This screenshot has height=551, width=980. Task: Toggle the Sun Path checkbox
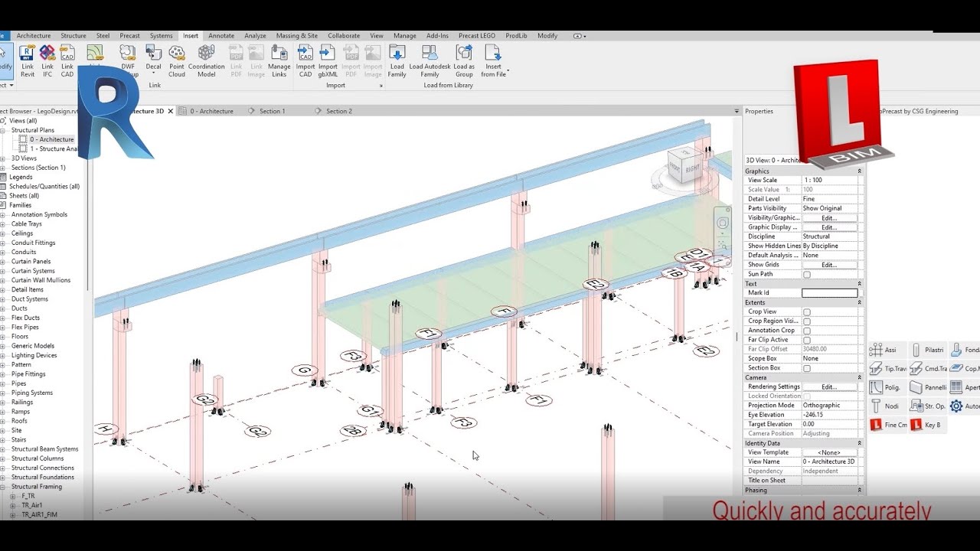[x=806, y=274]
